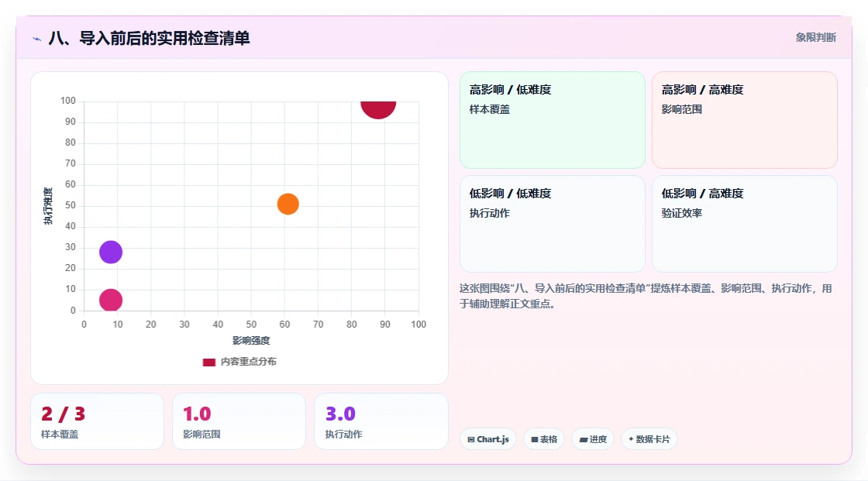
Task: Click 执行动作 text in the 低影响 / 低难度 card
Action: tap(489, 213)
